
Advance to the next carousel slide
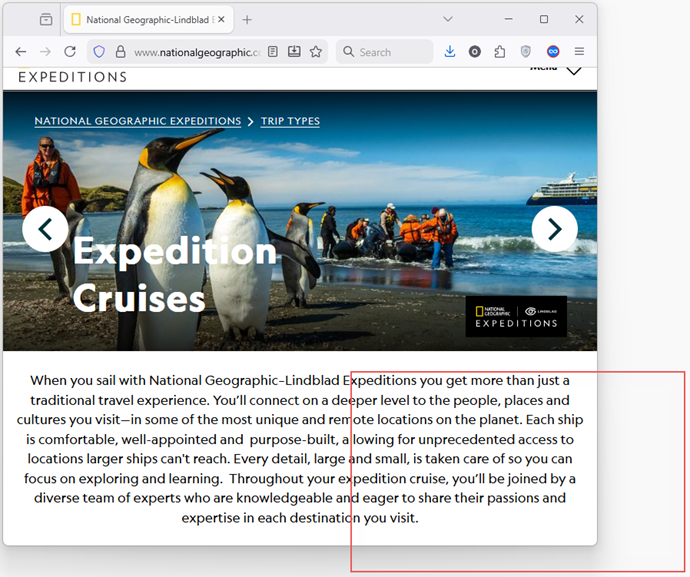[554, 229]
